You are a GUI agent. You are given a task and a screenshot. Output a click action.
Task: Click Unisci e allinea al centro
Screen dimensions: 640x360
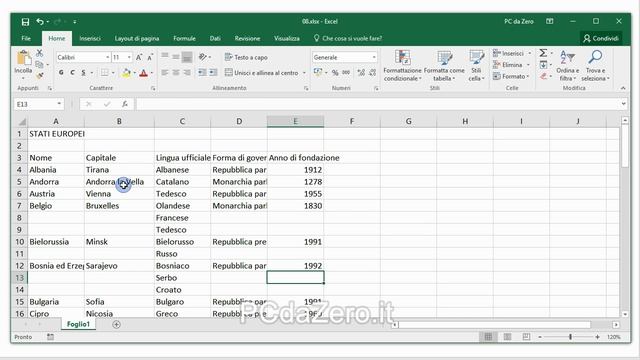pyautogui.click(x=262, y=73)
